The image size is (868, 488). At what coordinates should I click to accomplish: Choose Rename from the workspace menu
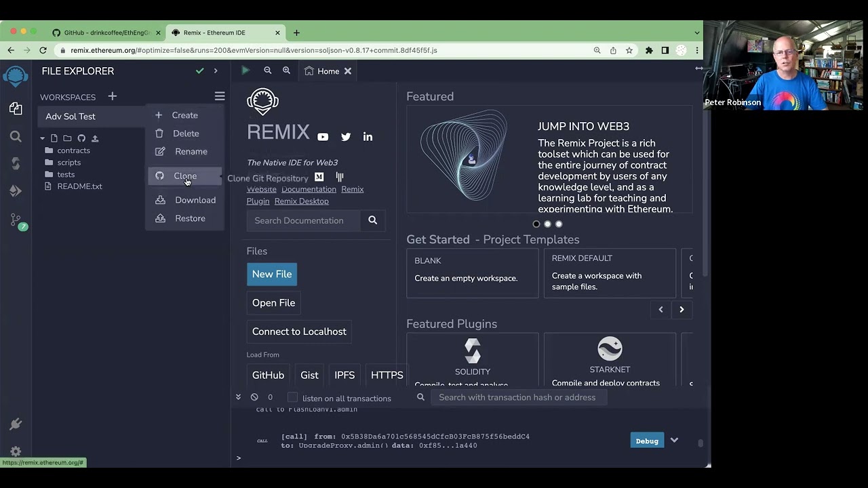pos(185,151)
